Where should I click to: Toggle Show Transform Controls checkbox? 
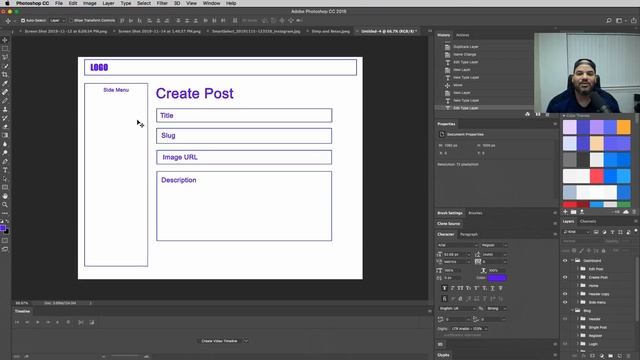pyautogui.click(x=71, y=20)
